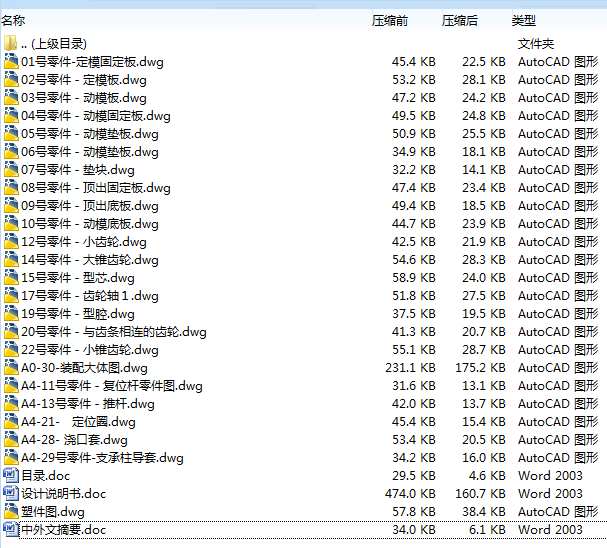607x548 pixels.
Task: Select the .. (上级目录) entry
Action: 54,44
